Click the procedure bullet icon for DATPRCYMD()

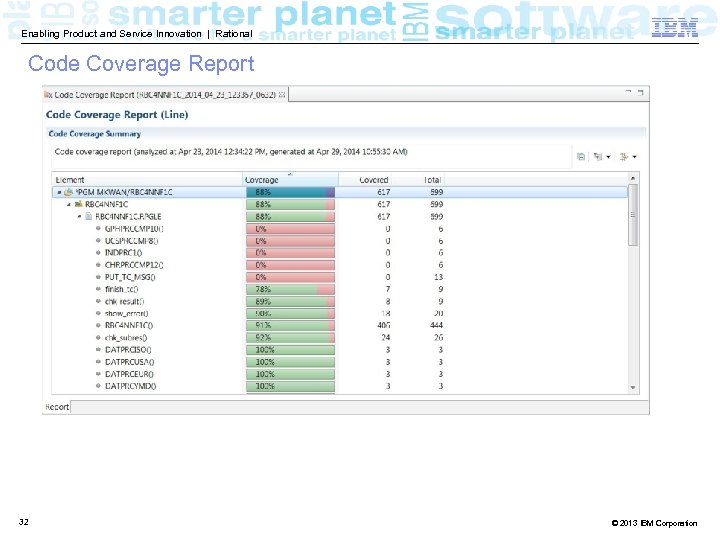tap(98, 386)
